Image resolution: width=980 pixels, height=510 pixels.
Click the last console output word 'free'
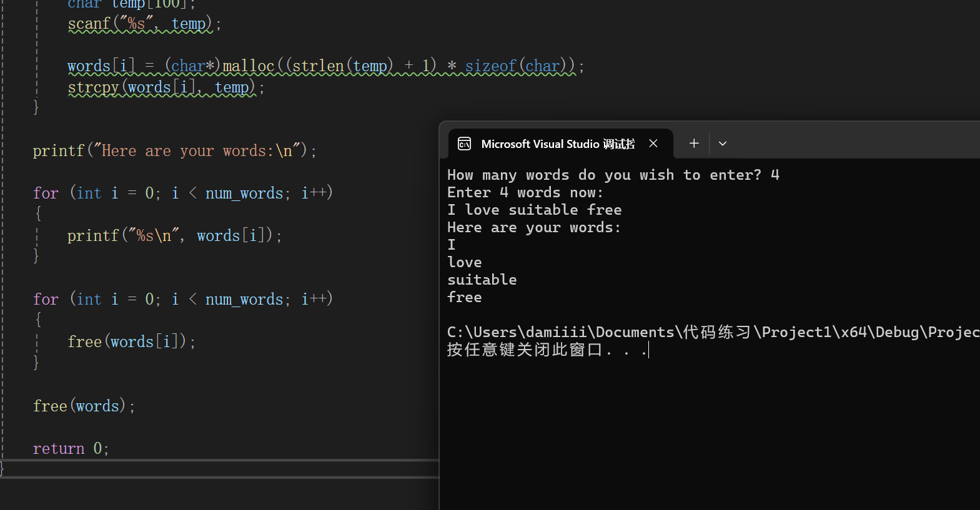coord(465,297)
